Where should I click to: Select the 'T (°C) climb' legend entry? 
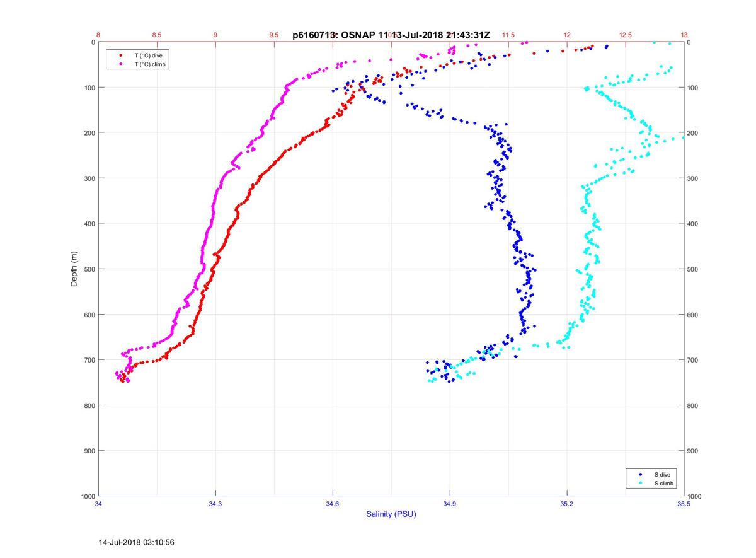[150, 64]
